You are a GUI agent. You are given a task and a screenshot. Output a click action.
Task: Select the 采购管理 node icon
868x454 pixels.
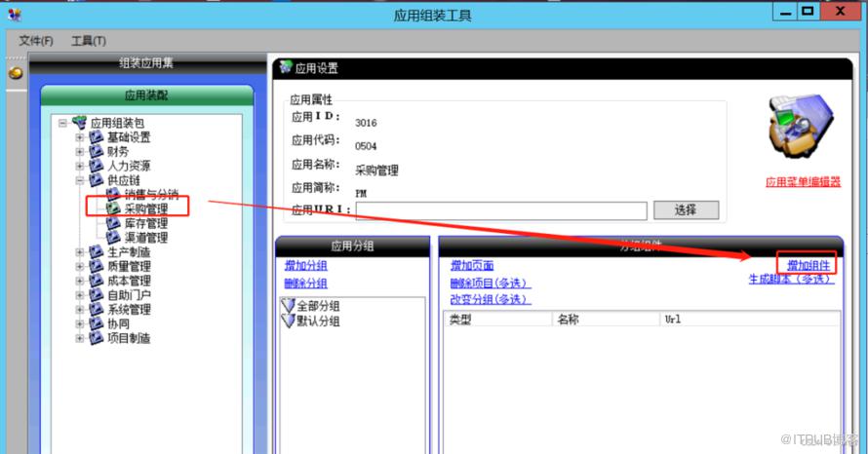click(113, 208)
